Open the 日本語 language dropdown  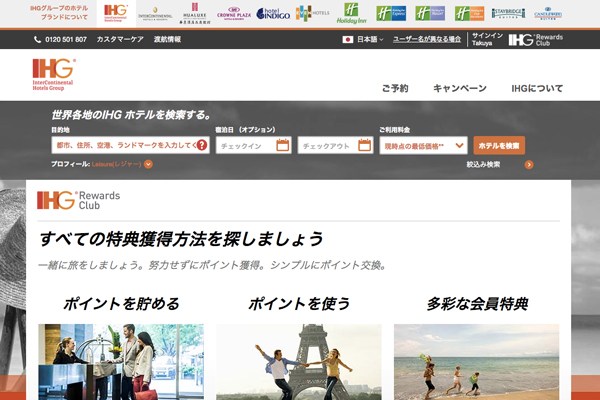click(370, 39)
